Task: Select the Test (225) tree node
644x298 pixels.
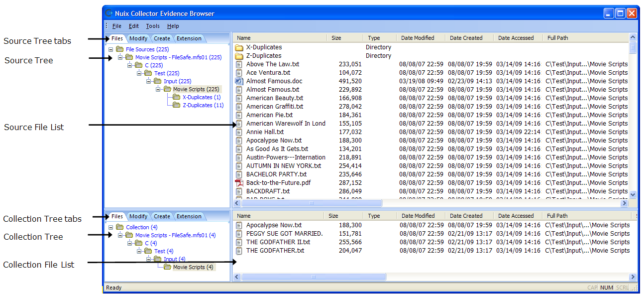Action: coord(166,73)
